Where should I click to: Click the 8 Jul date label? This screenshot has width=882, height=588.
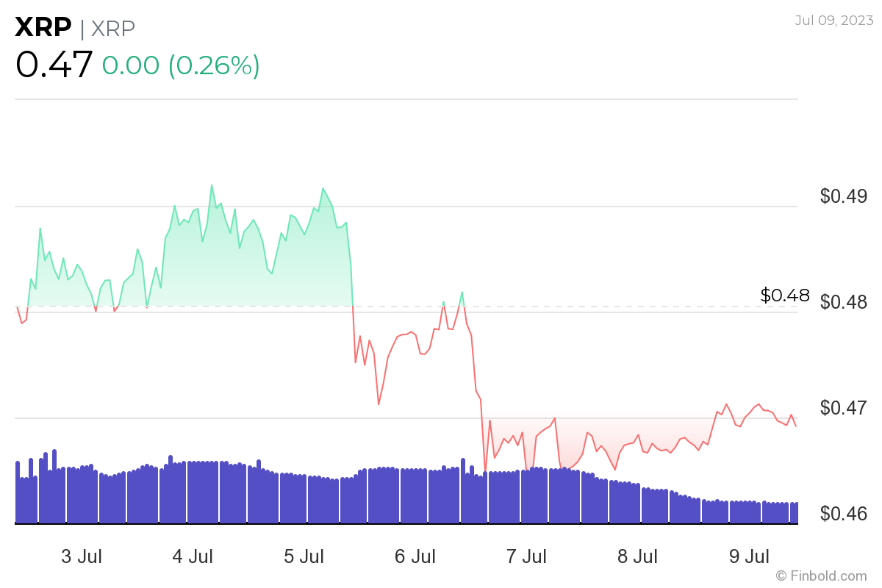[640, 556]
